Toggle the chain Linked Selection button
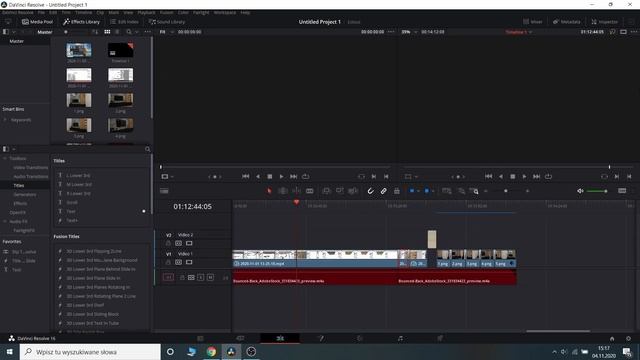 click(x=384, y=191)
